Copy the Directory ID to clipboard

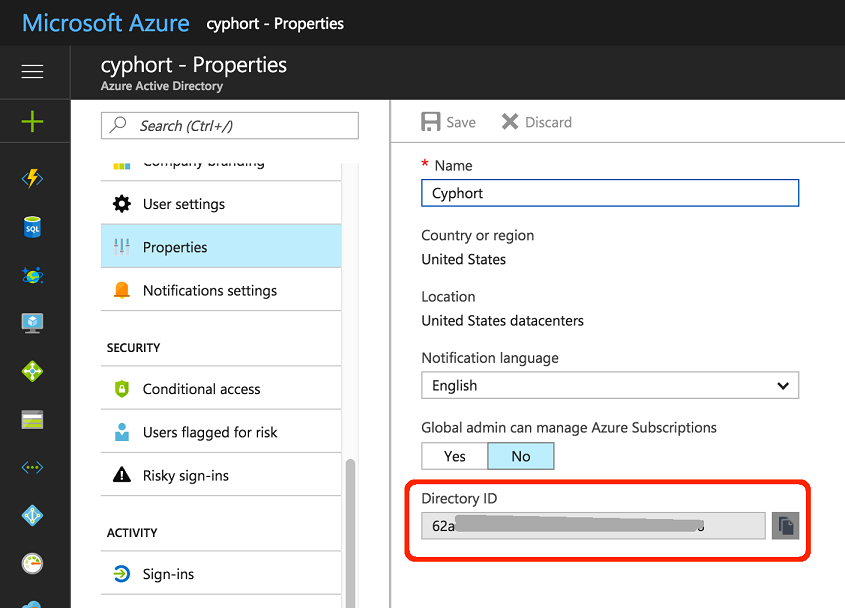click(x=785, y=526)
